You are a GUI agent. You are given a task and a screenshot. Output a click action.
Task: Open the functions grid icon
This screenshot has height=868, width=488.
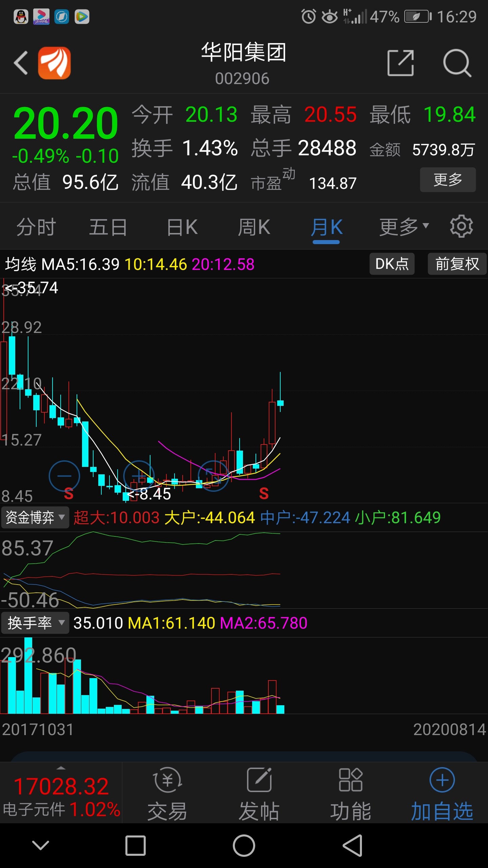[x=351, y=780]
